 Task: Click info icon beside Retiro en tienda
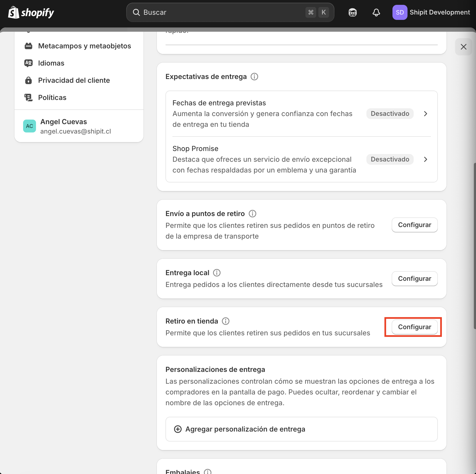225,321
